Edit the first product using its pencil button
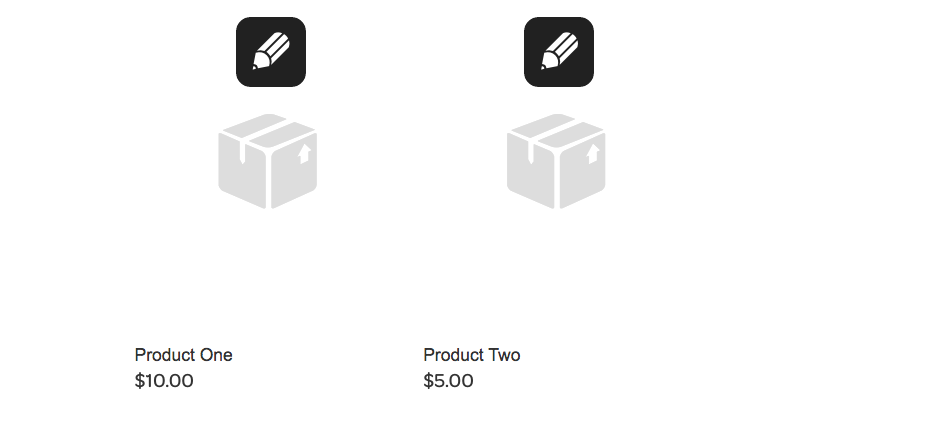 (271, 52)
